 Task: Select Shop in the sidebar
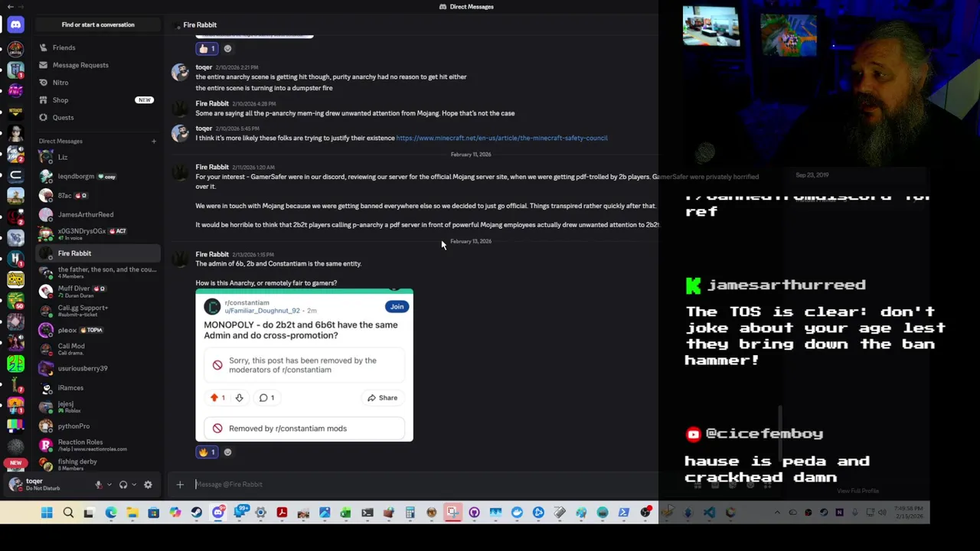click(98, 100)
